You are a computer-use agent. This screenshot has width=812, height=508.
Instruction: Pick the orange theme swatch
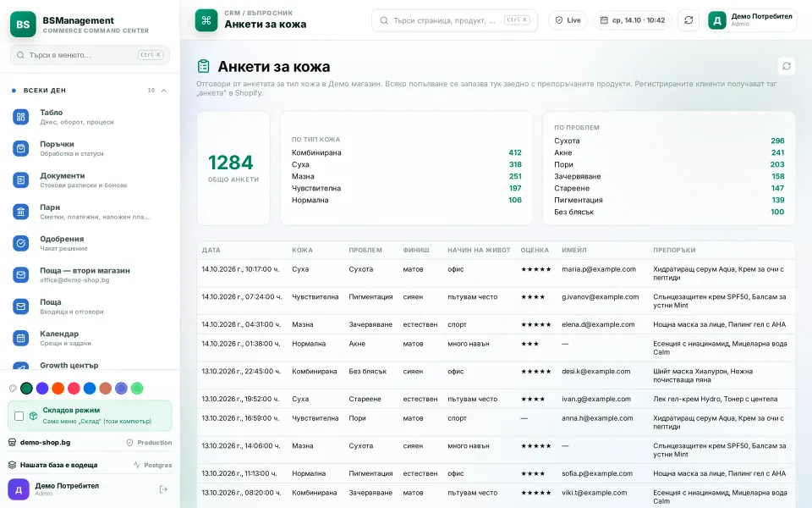(58, 389)
